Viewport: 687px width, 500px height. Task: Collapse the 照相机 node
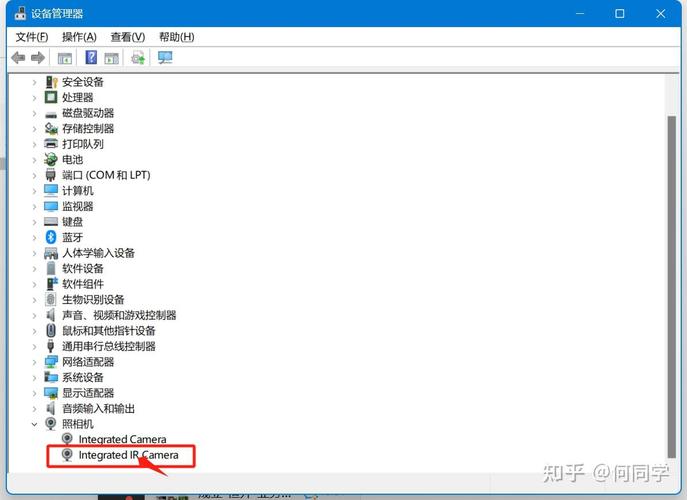click(34, 424)
